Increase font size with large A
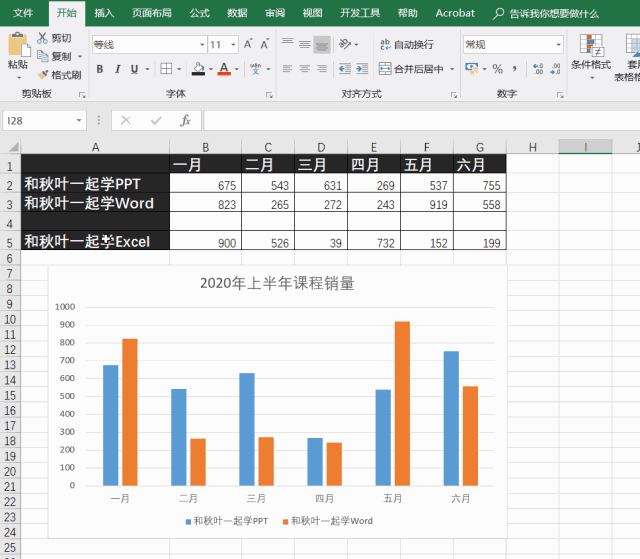 click(248, 44)
